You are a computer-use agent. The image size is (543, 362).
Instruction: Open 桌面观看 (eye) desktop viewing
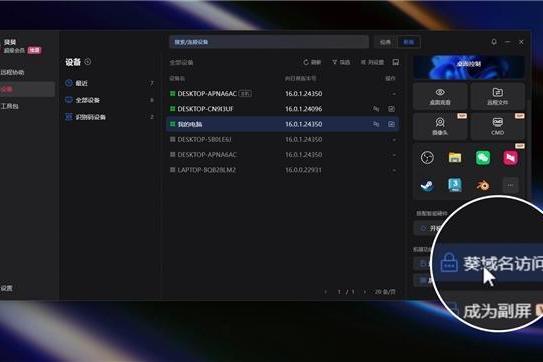tap(440, 96)
